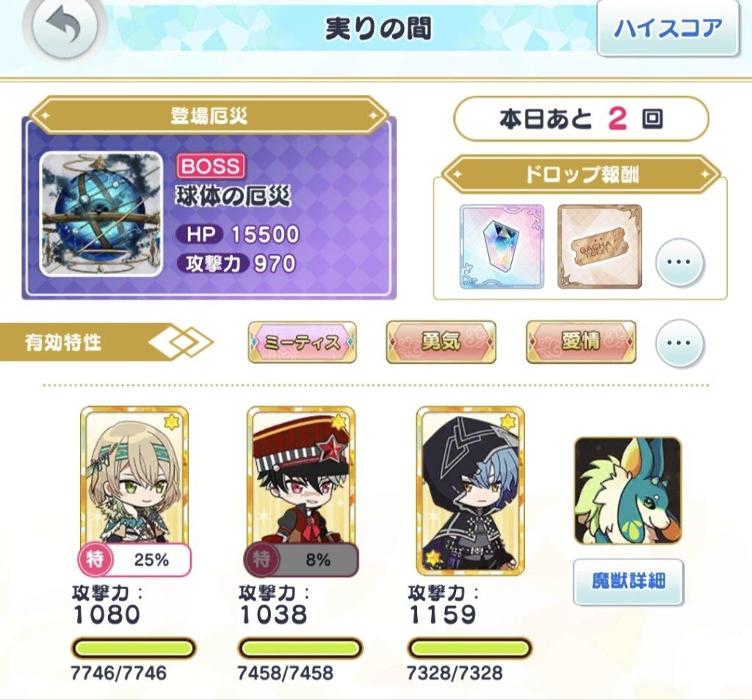Tap the green beast companion icon
This screenshot has height=700, width=752.
(x=627, y=491)
